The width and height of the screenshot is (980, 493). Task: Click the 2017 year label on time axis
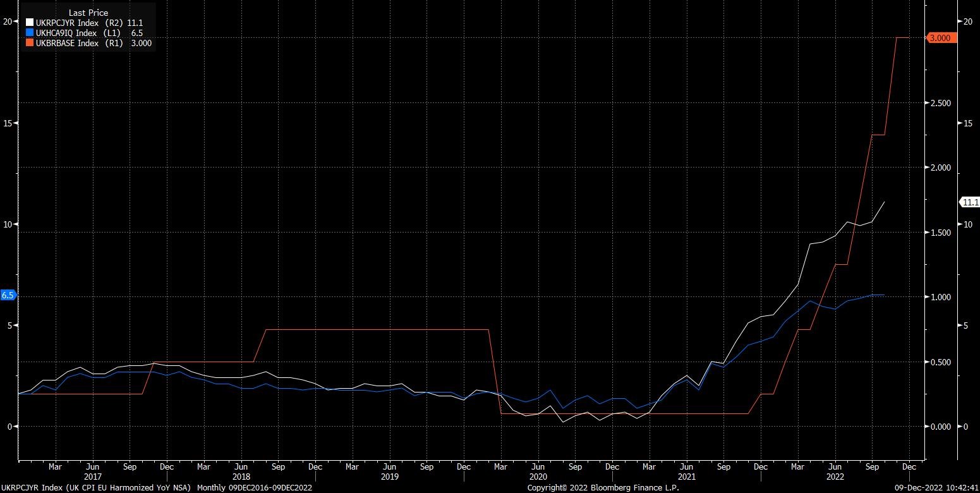92,477
